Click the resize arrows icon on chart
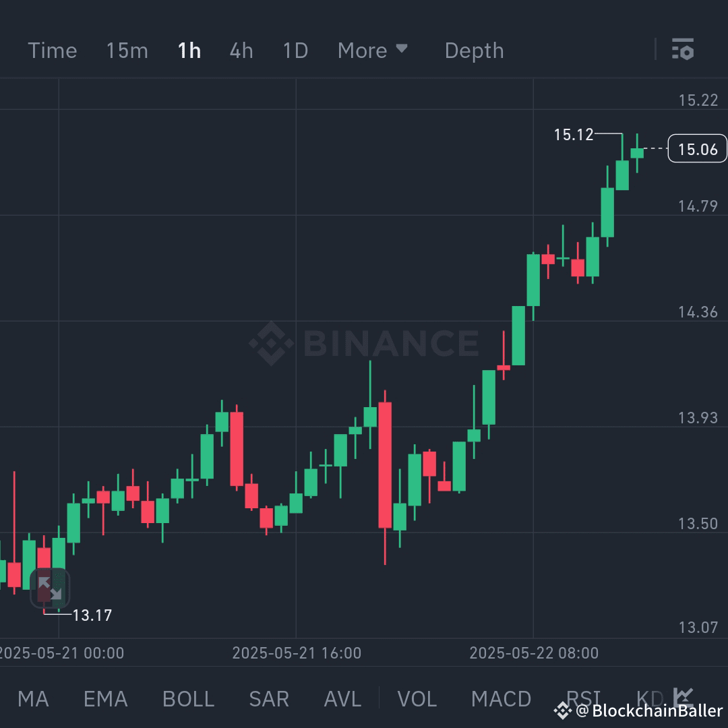Image resolution: width=728 pixels, height=728 pixels. click(50, 588)
